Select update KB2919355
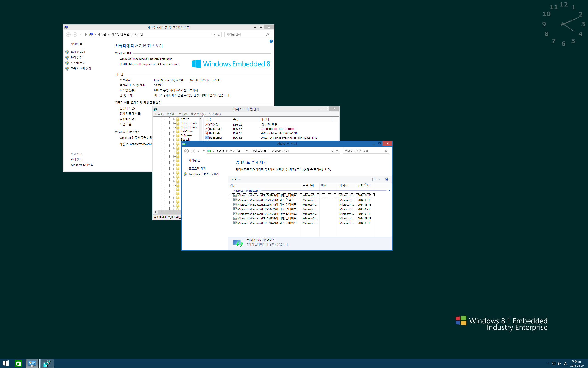 click(x=302, y=218)
